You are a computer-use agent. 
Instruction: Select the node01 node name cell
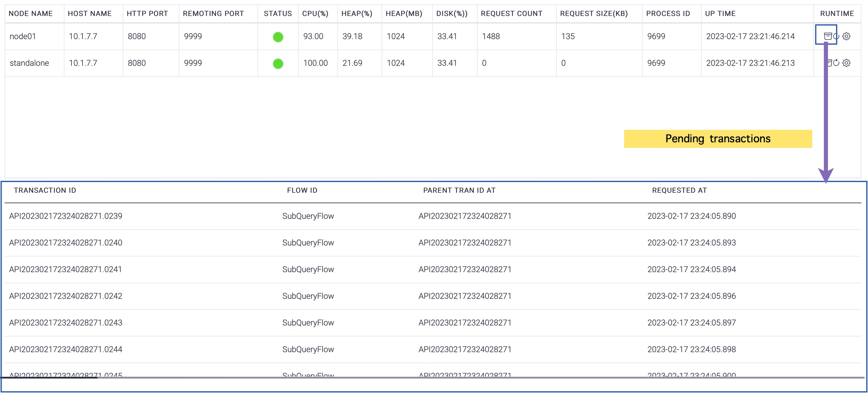(x=23, y=37)
